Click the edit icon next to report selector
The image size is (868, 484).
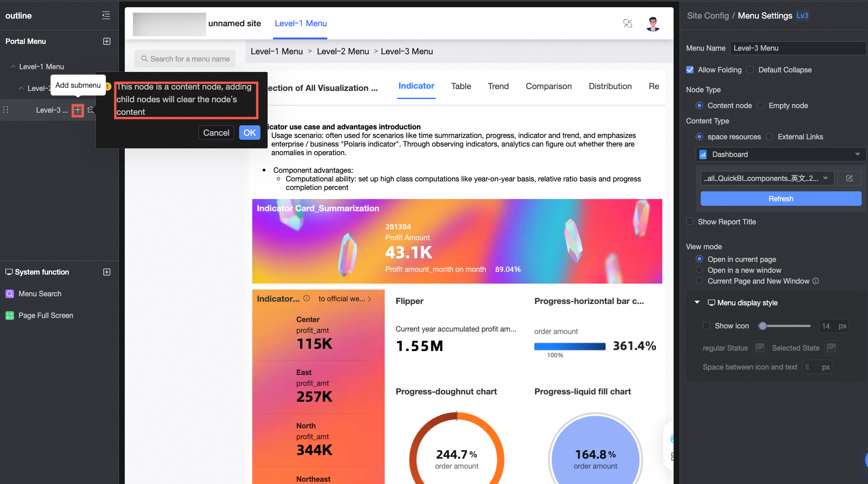pyautogui.click(x=849, y=178)
